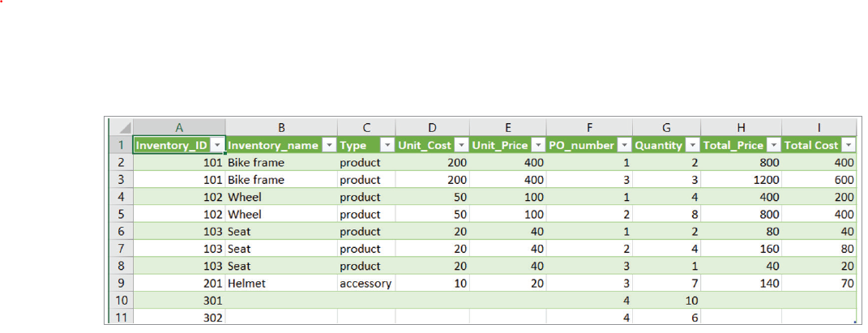Open the PO_number filter dropdown
Viewport: 868px width, 333px height.
623,145
